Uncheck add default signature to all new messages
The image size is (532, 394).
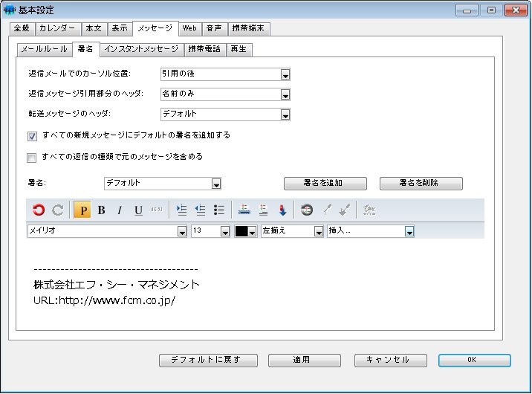click(x=32, y=137)
